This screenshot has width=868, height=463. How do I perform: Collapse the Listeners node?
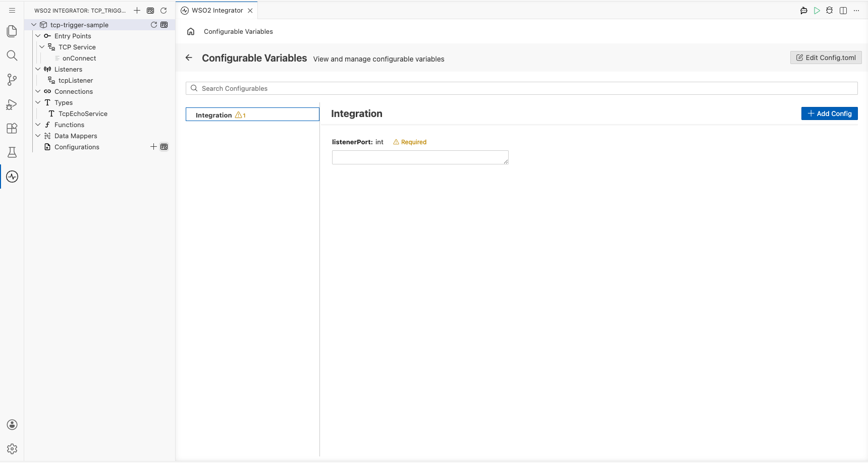click(38, 69)
